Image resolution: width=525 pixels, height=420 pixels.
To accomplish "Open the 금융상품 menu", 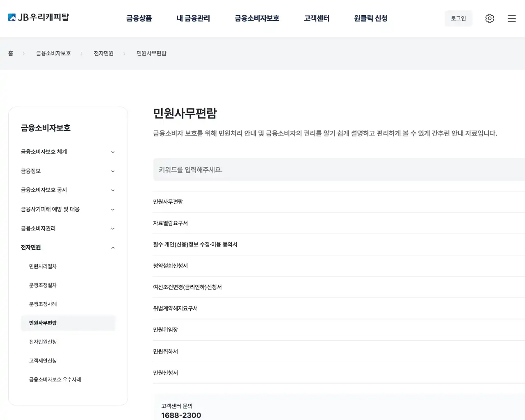I will (x=139, y=18).
